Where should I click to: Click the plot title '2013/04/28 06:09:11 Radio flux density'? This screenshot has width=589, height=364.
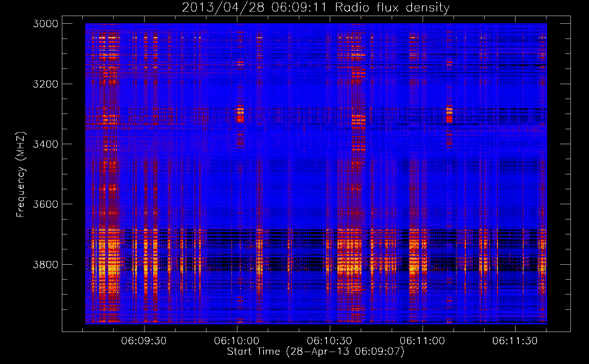coord(316,7)
